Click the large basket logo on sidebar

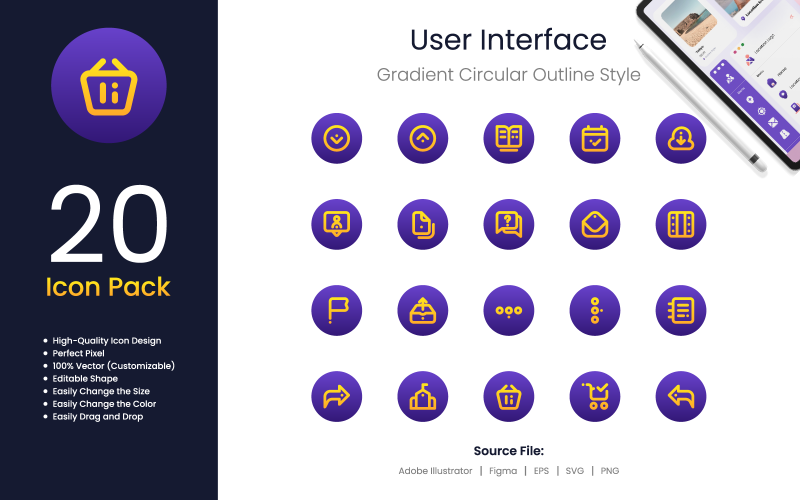[108, 86]
